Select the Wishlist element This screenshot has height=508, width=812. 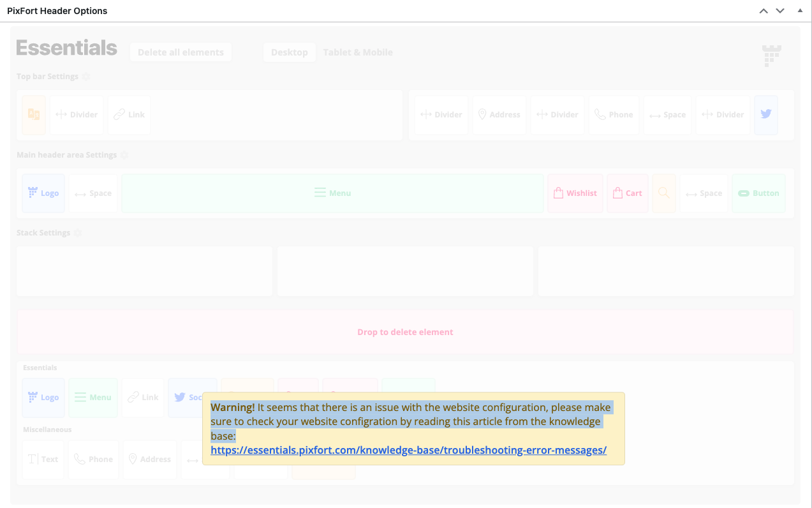click(575, 193)
